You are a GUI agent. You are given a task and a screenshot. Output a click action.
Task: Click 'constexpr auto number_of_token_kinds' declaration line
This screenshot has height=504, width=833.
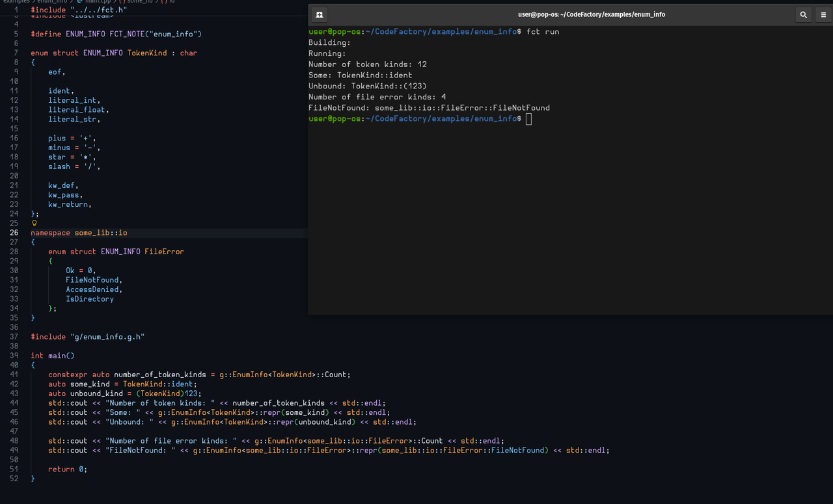click(x=199, y=375)
